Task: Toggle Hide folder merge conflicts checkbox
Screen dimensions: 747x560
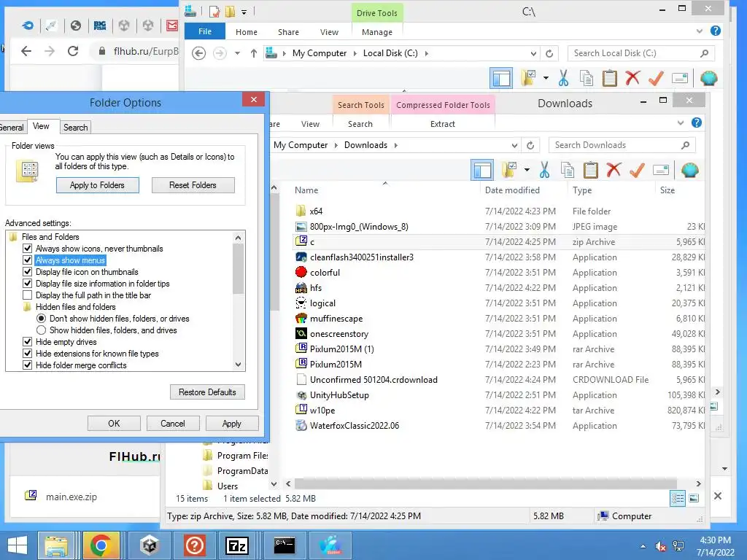Action: (x=28, y=365)
